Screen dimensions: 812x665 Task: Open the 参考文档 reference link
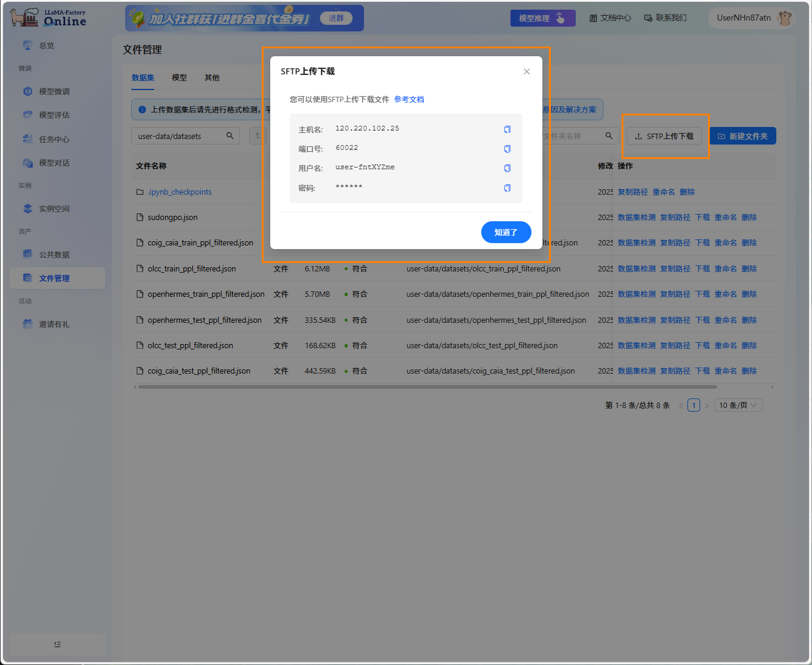tap(409, 100)
